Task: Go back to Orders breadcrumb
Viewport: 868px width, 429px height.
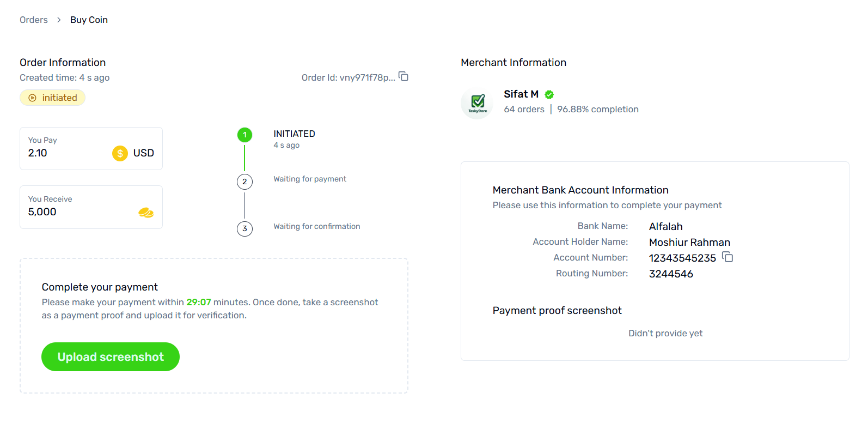Action: click(x=34, y=20)
